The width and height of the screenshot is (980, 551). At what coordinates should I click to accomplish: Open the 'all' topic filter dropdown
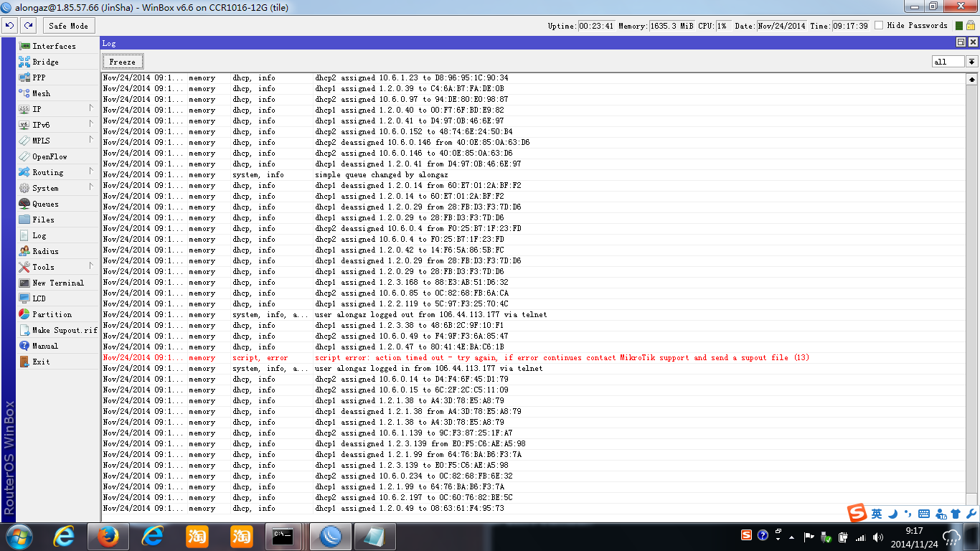972,62
